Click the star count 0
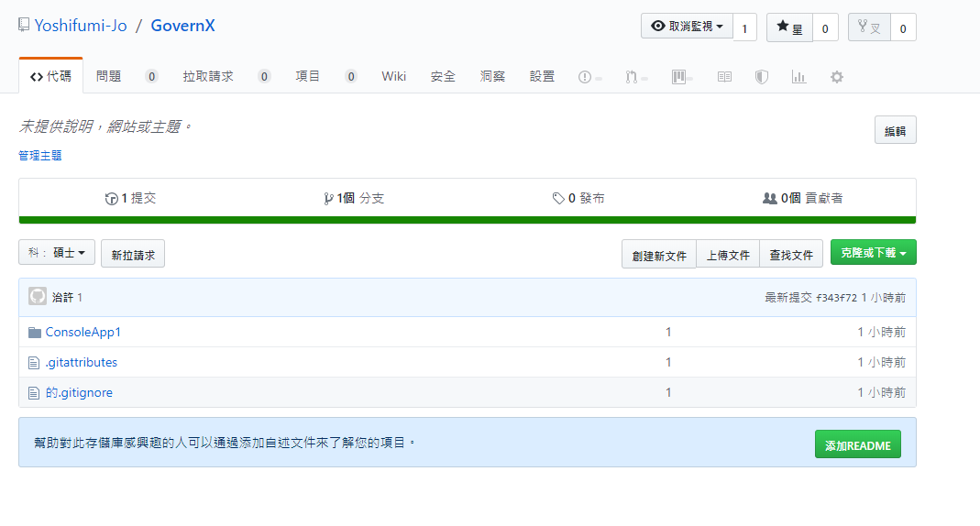Screen dimensions: 980x526 coord(825,28)
